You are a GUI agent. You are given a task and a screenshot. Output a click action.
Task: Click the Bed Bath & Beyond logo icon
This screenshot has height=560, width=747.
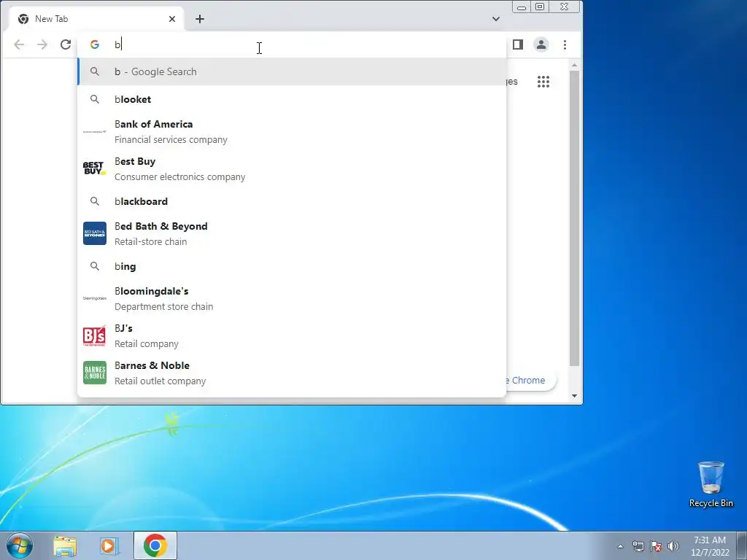[95, 233]
